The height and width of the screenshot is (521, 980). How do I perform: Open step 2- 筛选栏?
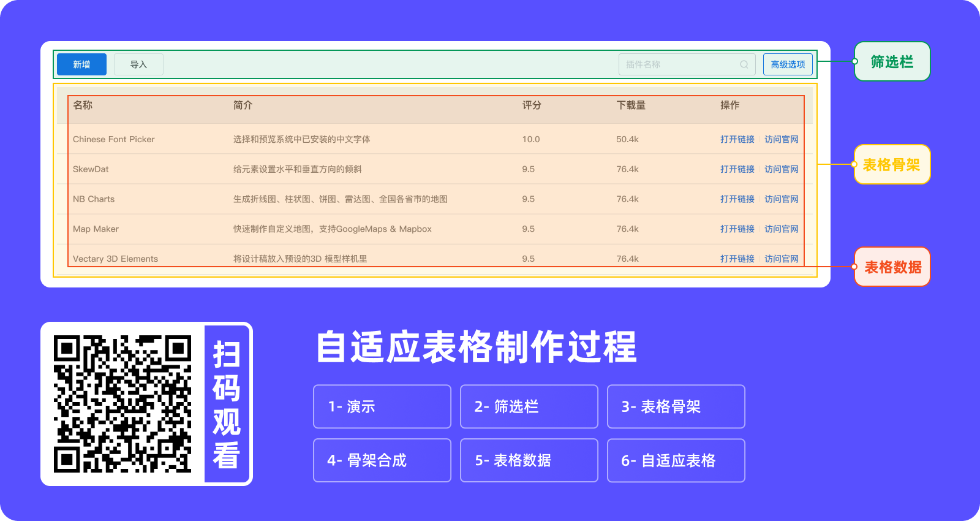click(x=529, y=406)
